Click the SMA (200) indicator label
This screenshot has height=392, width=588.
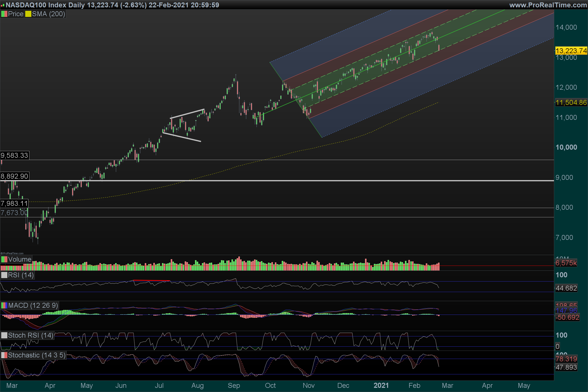48,14
